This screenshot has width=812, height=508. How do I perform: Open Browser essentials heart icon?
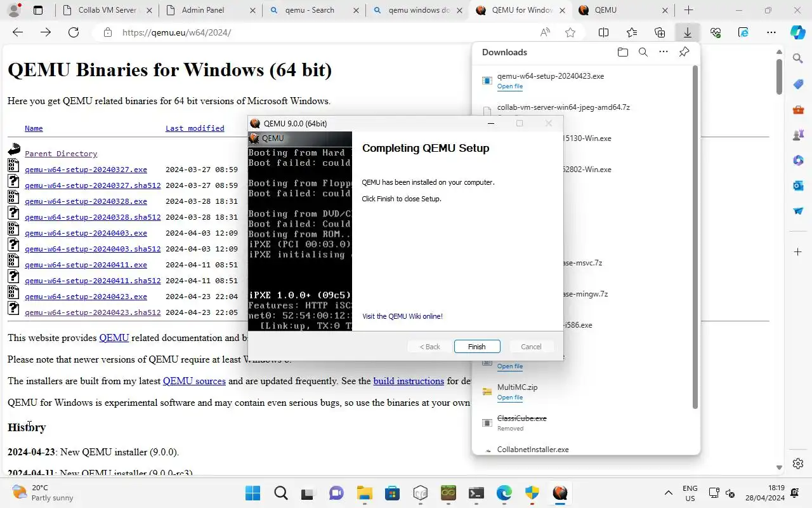point(716,32)
